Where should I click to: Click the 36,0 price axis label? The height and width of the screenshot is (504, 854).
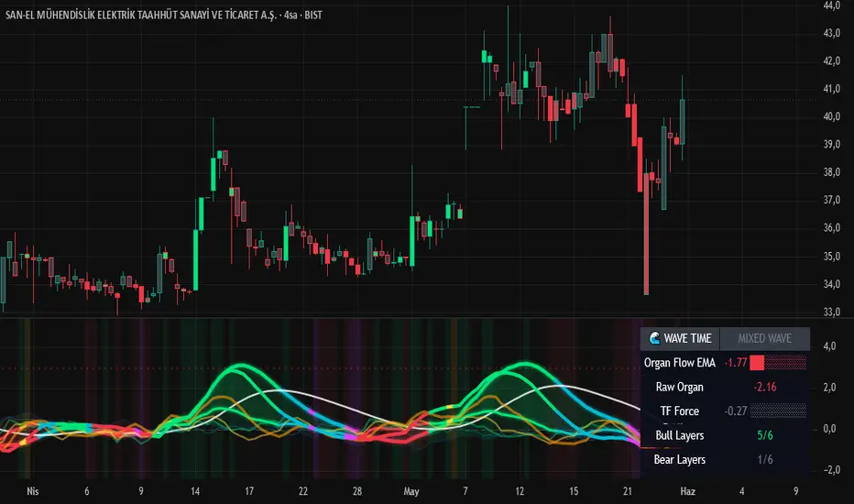[832, 228]
